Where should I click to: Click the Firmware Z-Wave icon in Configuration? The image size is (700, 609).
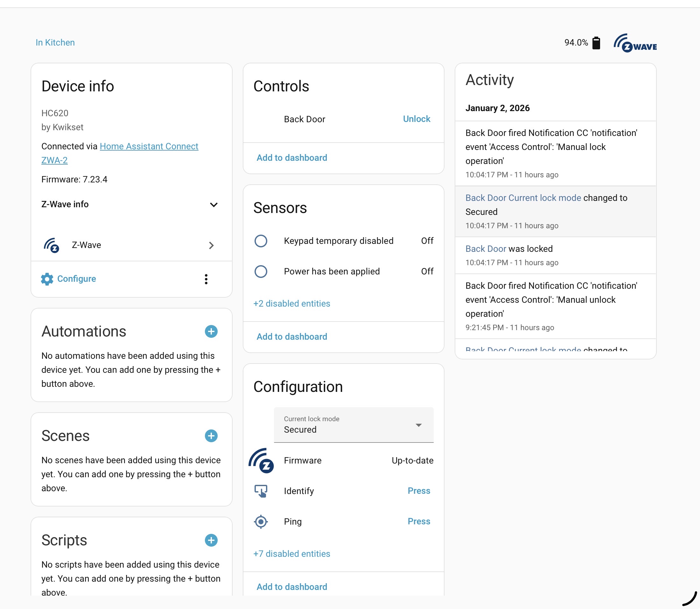pos(261,461)
